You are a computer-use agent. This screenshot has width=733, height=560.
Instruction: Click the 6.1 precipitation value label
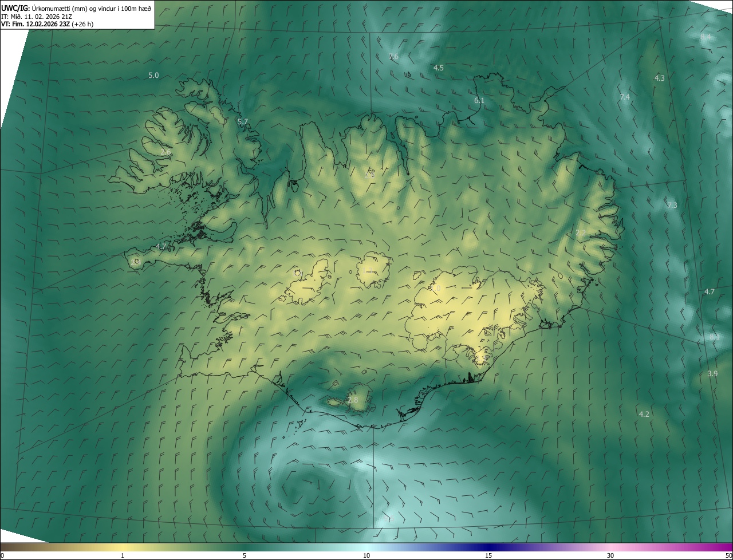[x=479, y=101]
